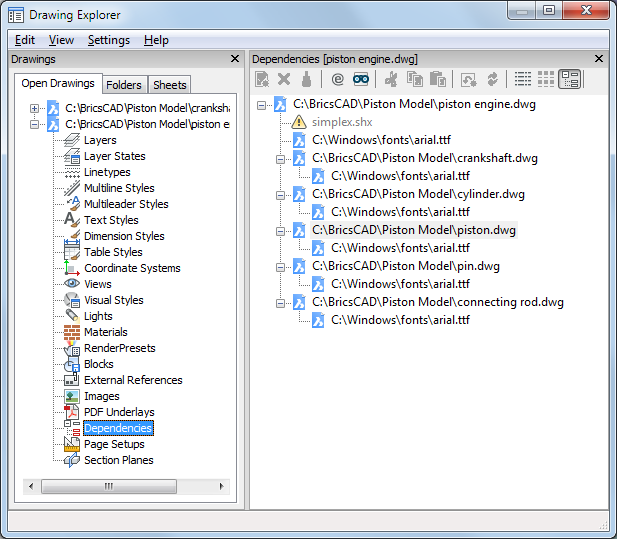
Task: Click the Delete (X) toolbar icon
Action: point(284,79)
